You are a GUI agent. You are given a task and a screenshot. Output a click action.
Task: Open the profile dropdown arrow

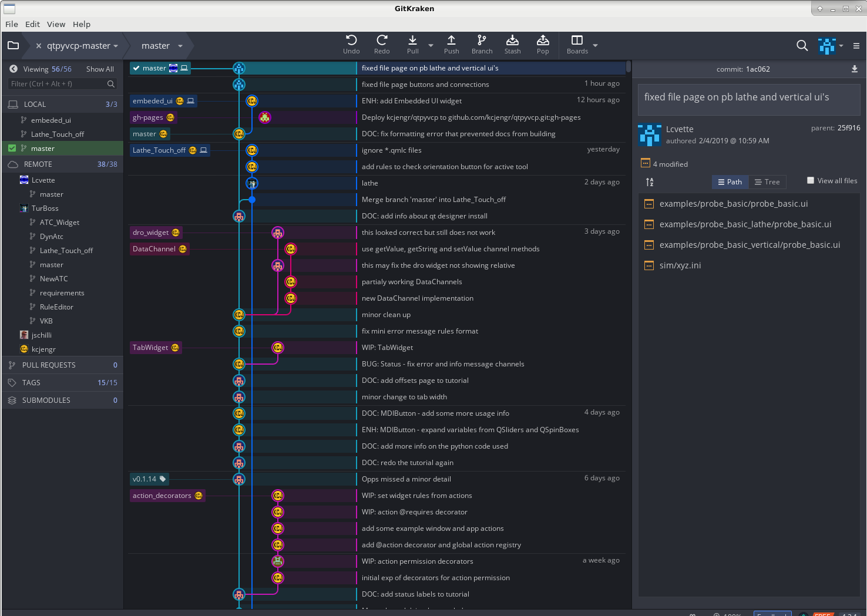pos(841,46)
